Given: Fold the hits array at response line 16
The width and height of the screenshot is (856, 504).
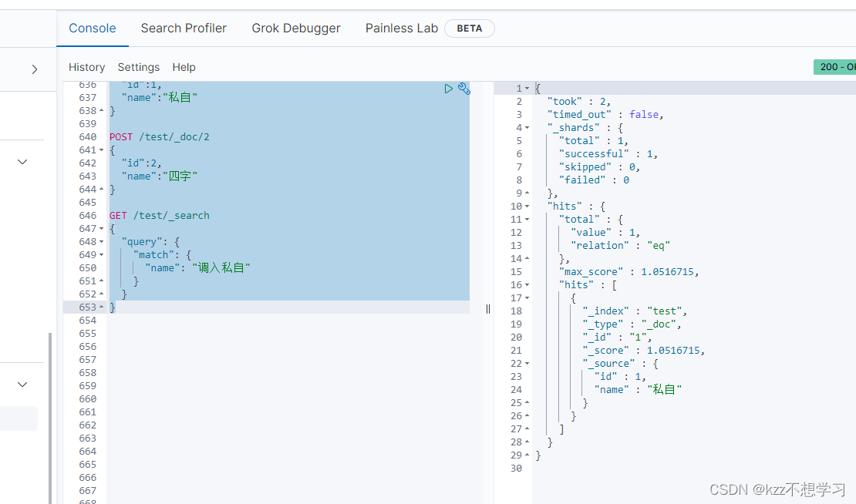Looking at the screenshot, I should pyautogui.click(x=527, y=284).
